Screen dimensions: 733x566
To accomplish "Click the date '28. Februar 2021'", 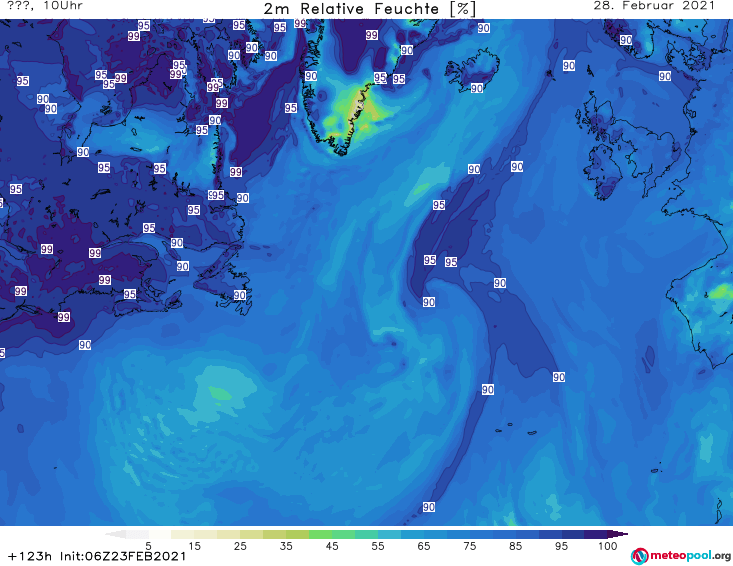I will (x=654, y=6).
